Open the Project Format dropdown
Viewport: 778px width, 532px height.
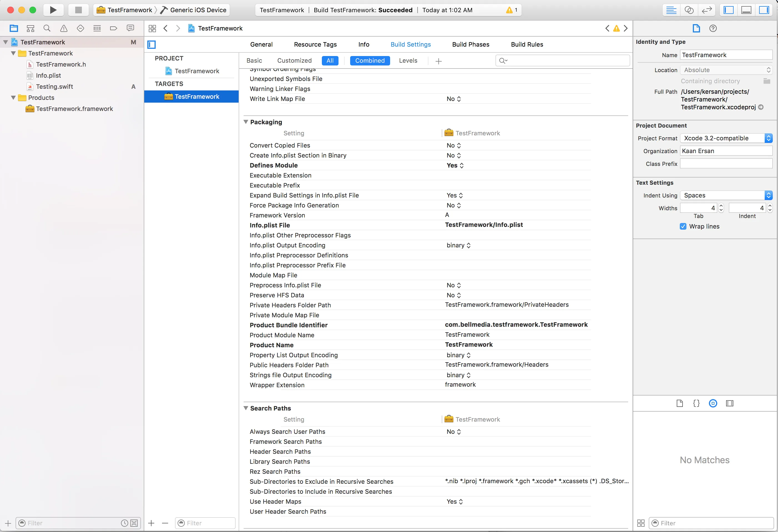pos(726,138)
